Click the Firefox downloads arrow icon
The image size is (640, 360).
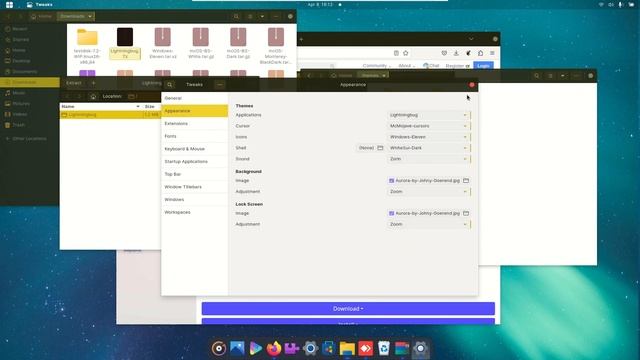(x=456, y=53)
